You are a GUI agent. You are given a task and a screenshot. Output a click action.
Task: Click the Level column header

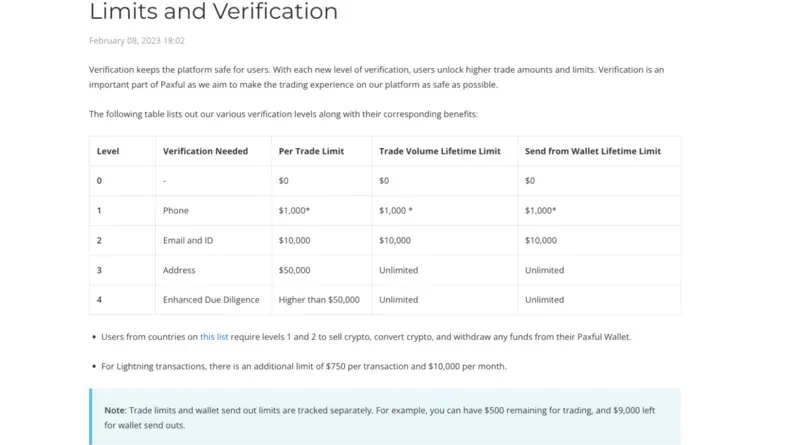pyautogui.click(x=108, y=151)
